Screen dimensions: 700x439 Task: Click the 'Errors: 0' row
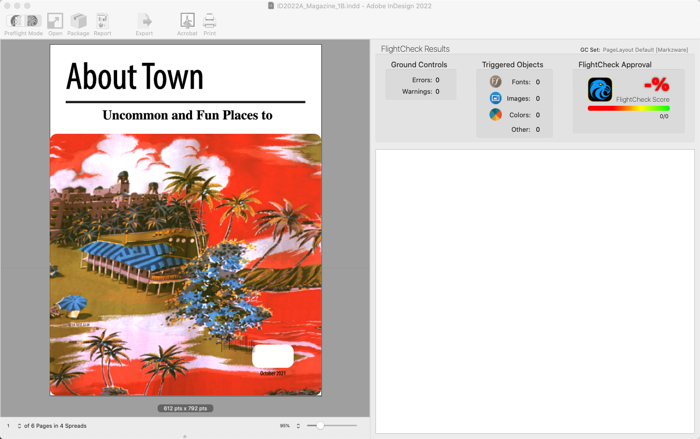coord(425,80)
